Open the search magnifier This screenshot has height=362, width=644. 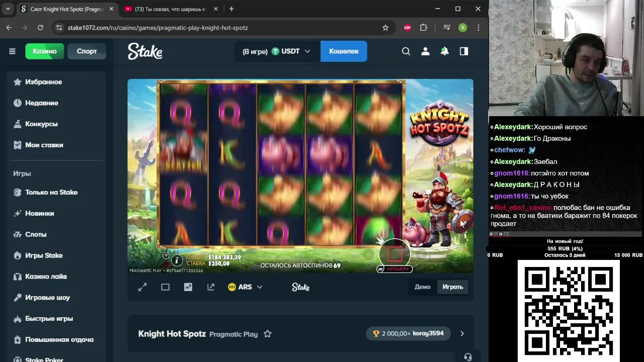point(406,51)
